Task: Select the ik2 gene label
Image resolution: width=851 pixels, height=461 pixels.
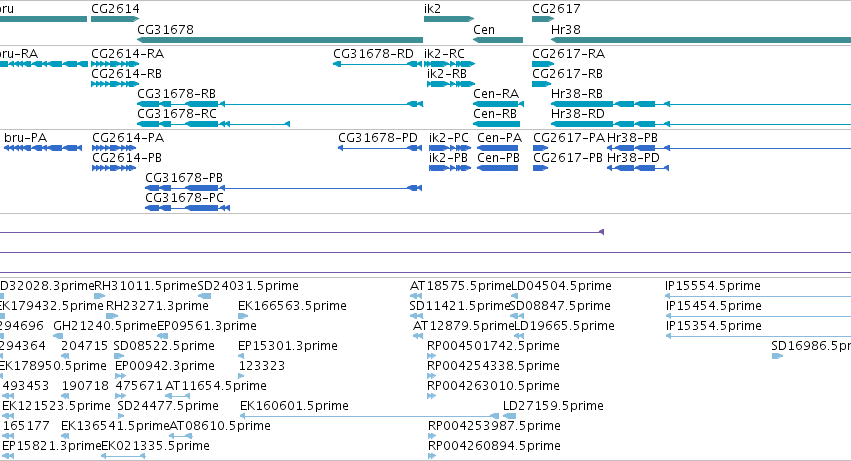Action: coord(433,9)
